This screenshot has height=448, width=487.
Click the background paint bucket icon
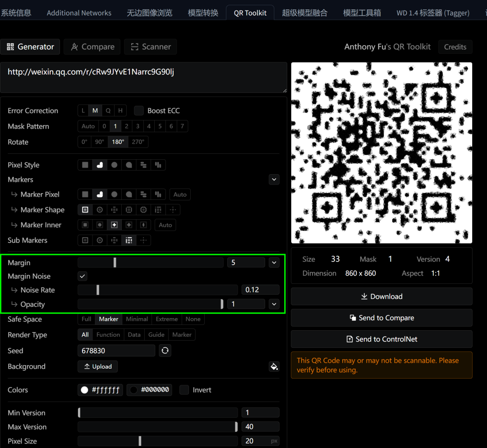(x=274, y=367)
